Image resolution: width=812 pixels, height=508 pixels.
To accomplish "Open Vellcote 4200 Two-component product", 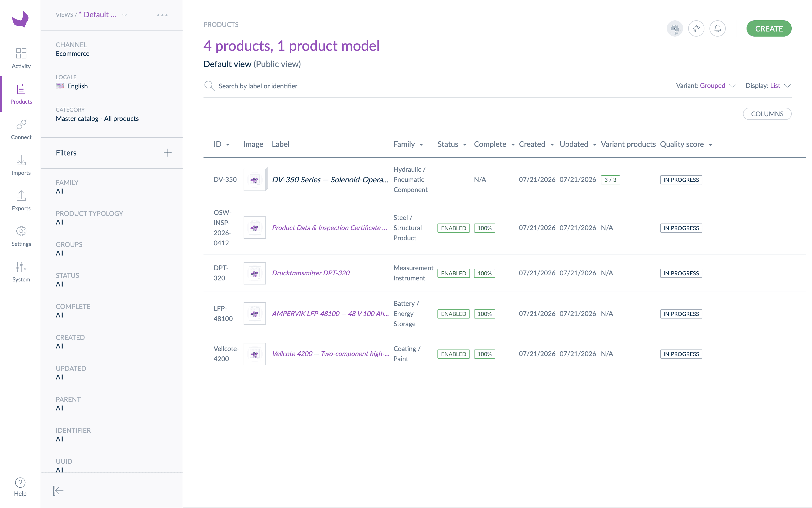I will pyautogui.click(x=330, y=354).
